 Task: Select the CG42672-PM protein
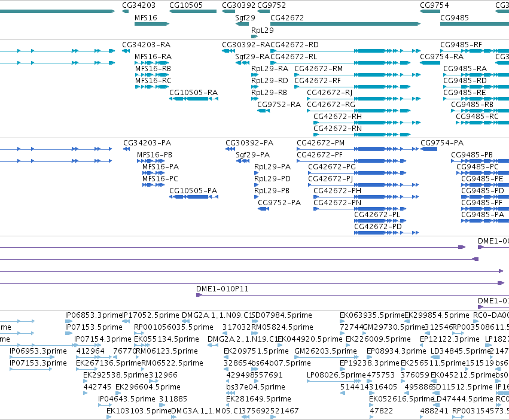point(321,143)
